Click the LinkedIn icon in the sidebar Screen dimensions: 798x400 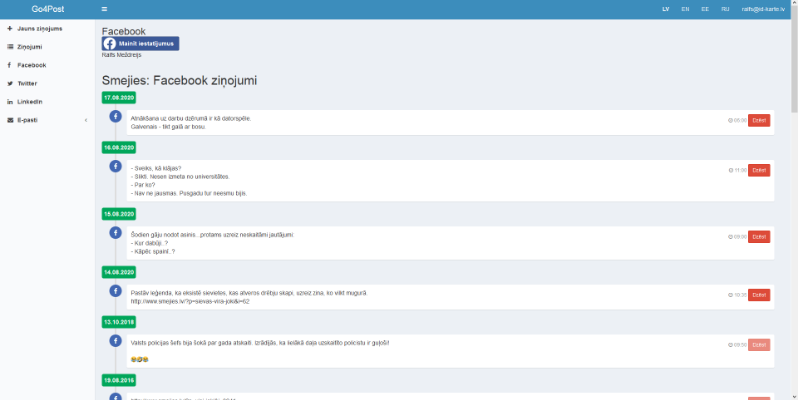click(10, 102)
